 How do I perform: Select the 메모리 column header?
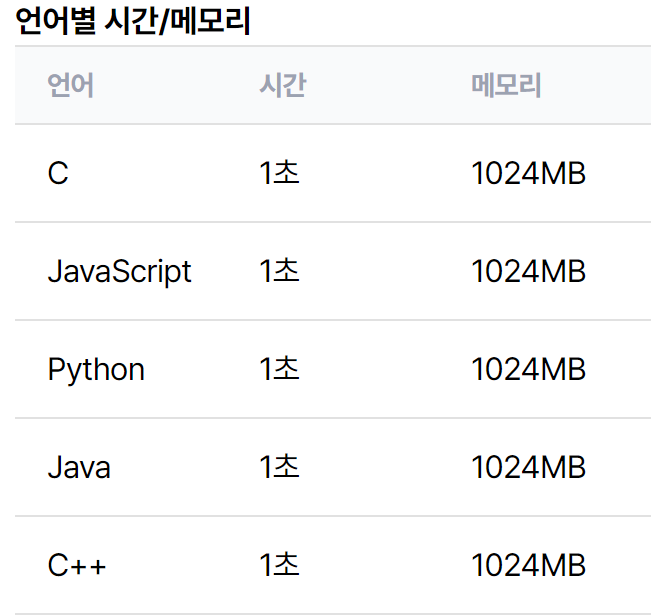506,85
